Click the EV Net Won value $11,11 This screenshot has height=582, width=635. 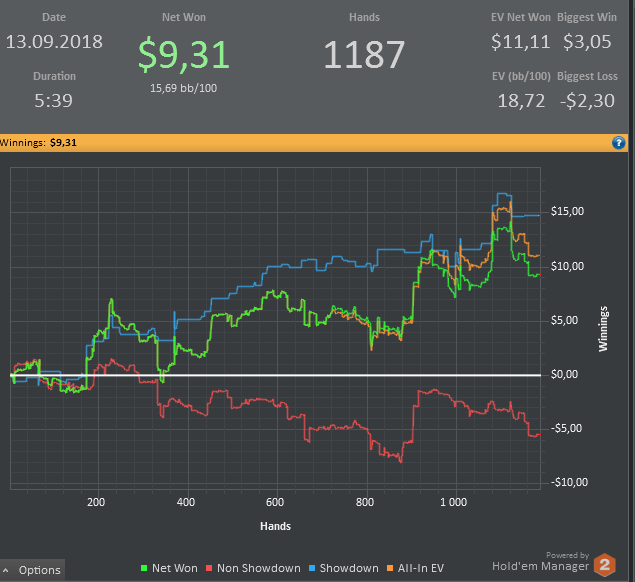point(520,42)
